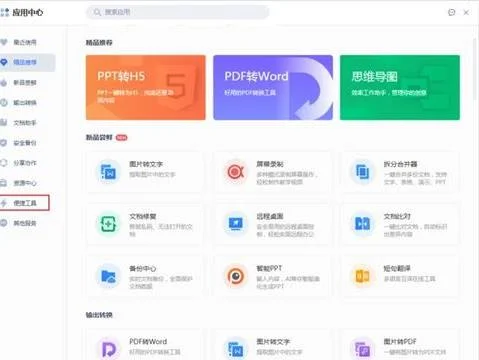Viewport: 479px width, 360px height.
Task: Close the 应用中心 window
Action: pos(466,12)
